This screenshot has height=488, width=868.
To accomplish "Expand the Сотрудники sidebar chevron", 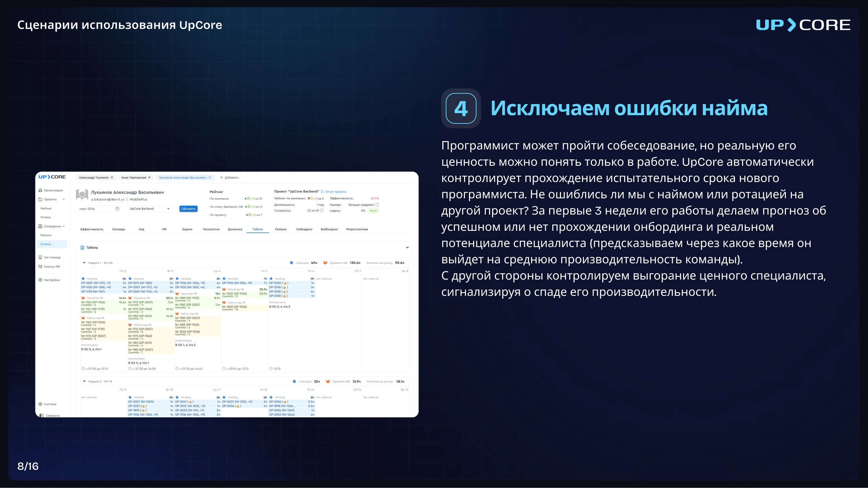I will [64, 226].
